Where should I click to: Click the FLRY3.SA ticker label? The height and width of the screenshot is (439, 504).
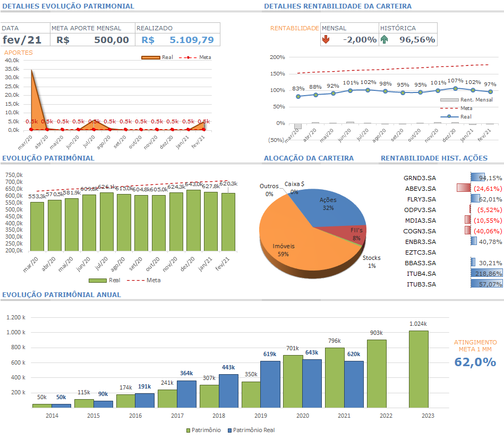[421, 199]
